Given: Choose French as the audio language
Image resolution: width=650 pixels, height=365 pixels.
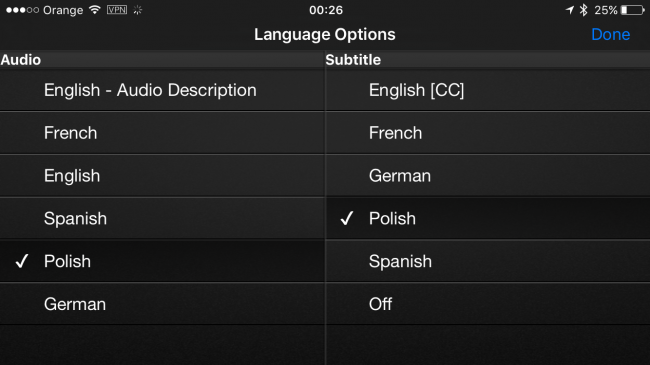Looking at the screenshot, I should tap(162, 133).
